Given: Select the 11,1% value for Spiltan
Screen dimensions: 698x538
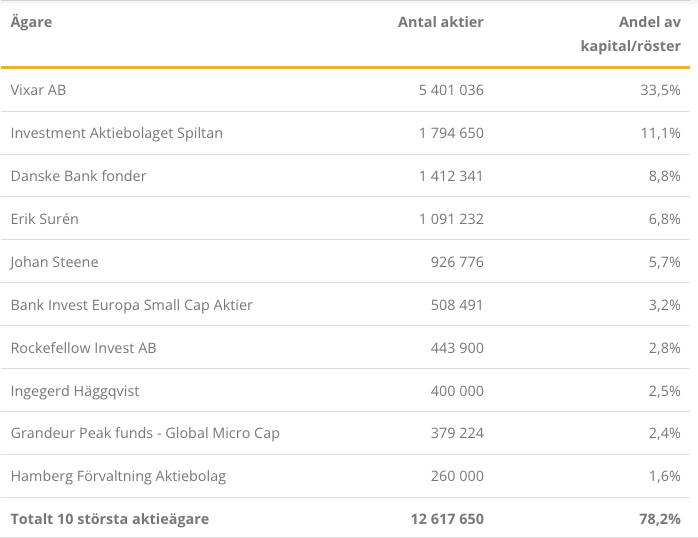Looking at the screenshot, I should [x=661, y=133].
